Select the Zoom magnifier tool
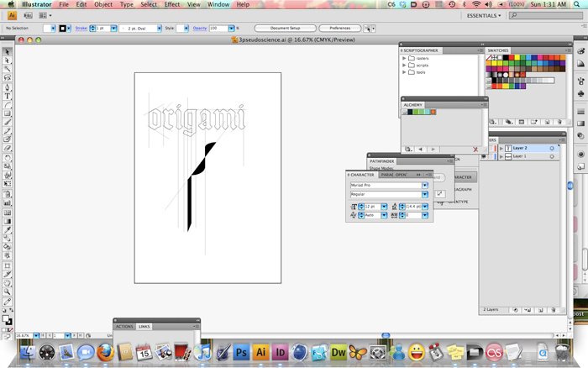 7,292
